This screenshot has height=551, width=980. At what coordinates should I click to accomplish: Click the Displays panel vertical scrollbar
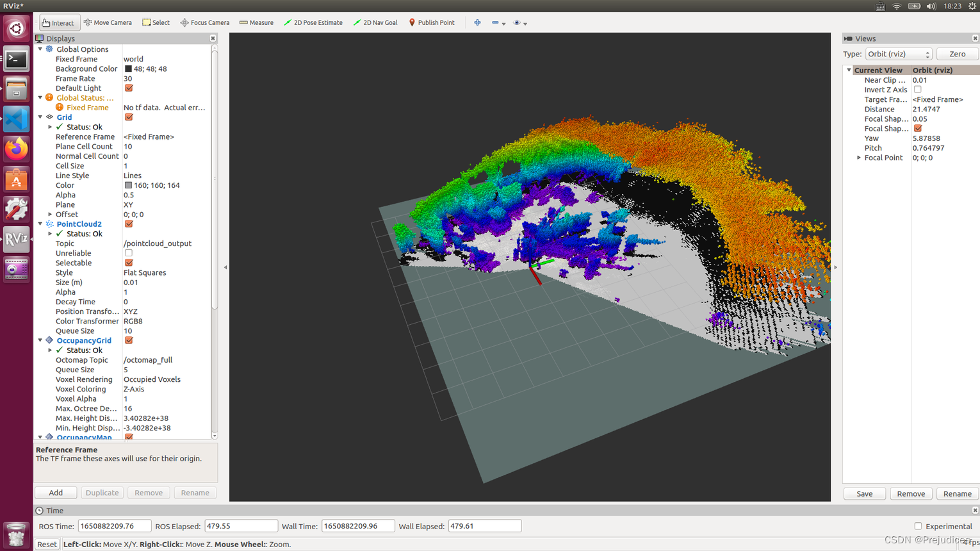point(214,179)
